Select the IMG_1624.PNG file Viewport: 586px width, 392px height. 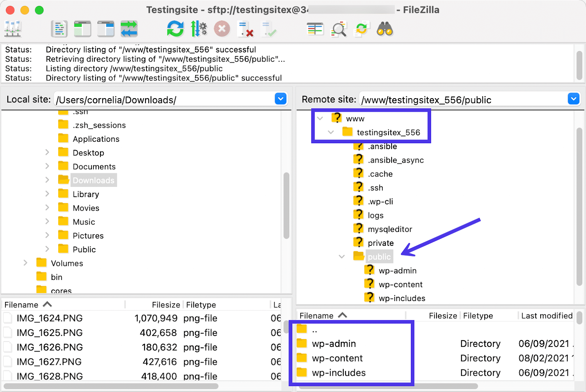click(49, 318)
